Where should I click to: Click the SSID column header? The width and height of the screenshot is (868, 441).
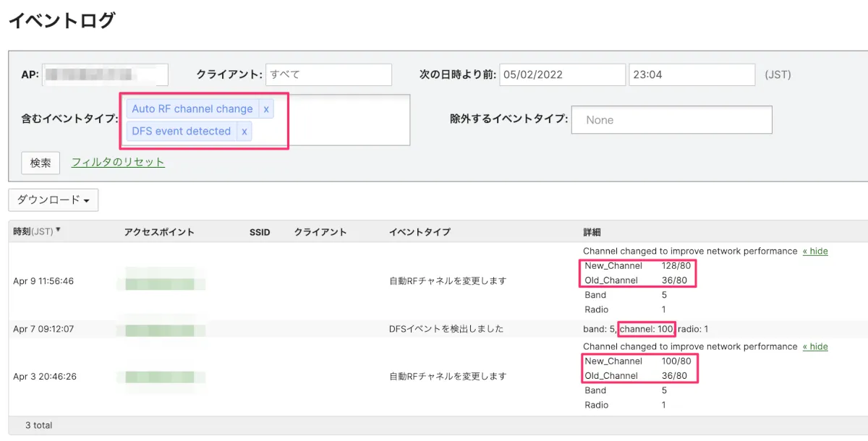pyautogui.click(x=259, y=232)
